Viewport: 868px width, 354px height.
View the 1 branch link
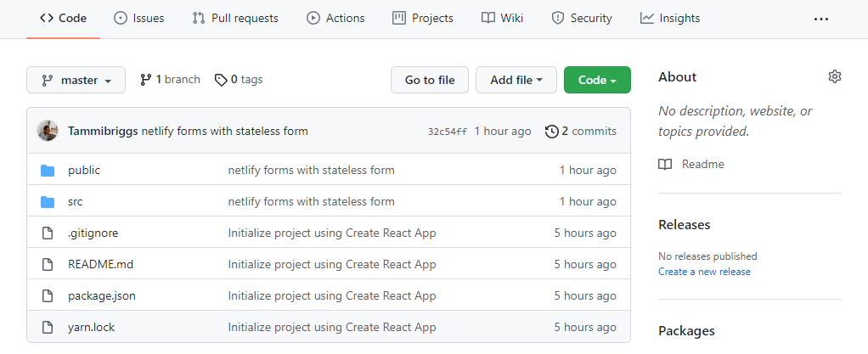(x=170, y=80)
